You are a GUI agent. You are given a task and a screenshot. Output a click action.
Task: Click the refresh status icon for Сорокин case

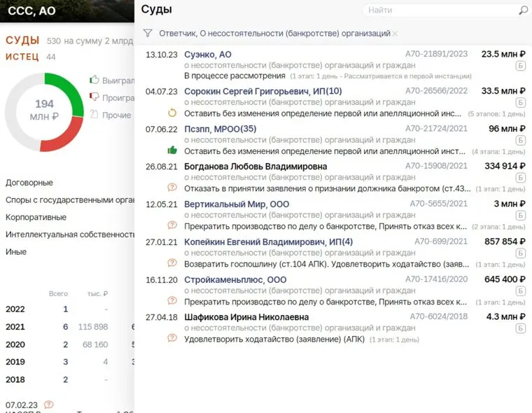(172, 113)
